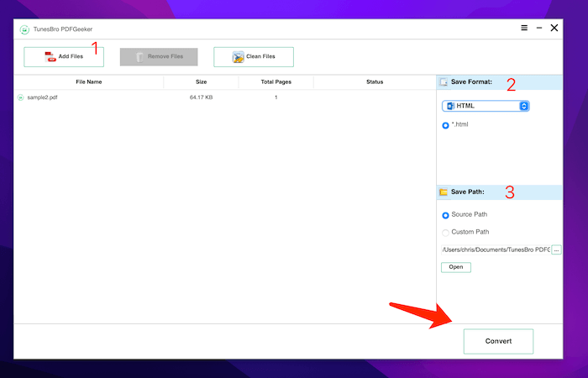Select the sample2.pdf file row
The image size is (588, 378).
pos(225,97)
